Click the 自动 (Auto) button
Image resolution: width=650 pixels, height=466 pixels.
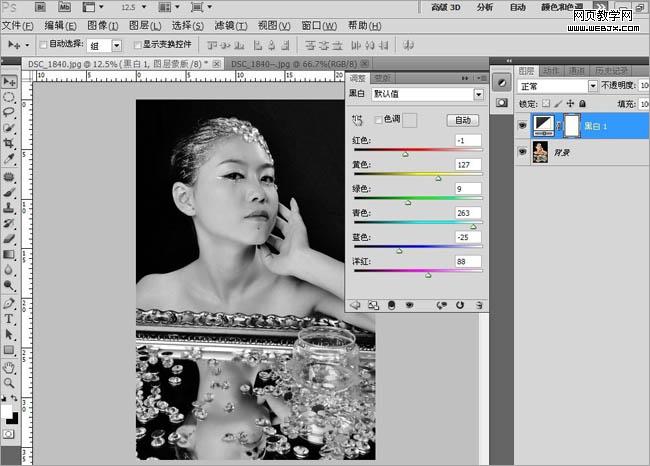[x=461, y=120]
